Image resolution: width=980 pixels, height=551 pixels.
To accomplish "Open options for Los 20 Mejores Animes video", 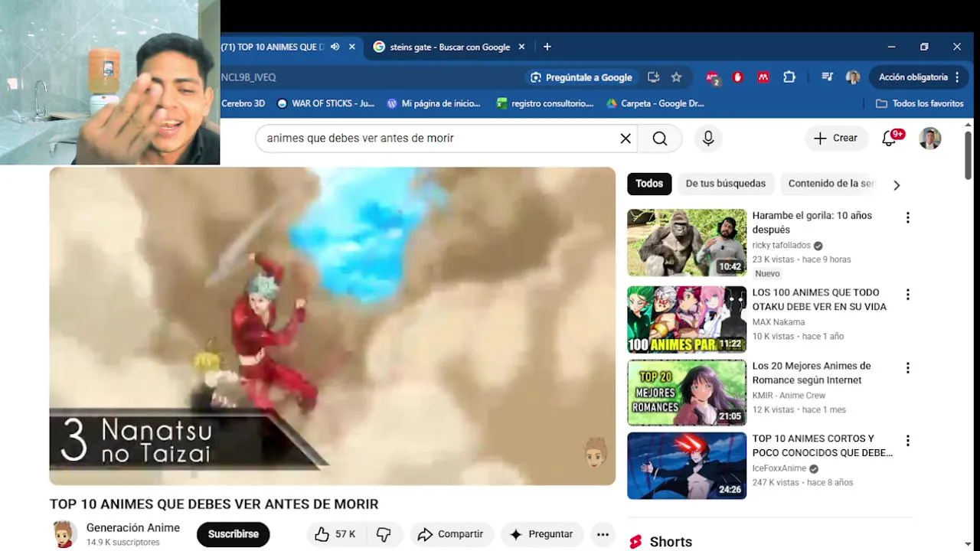I will pyautogui.click(x=908, y=368).
